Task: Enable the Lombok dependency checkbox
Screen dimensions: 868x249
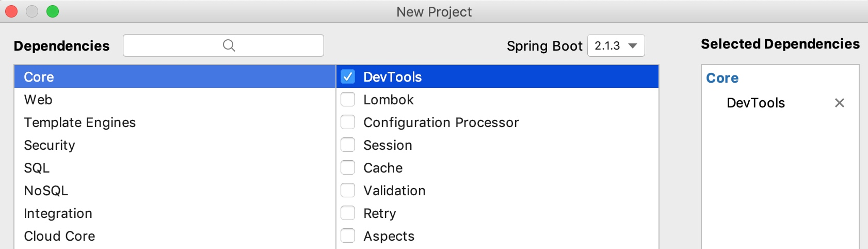Action: (x=348, y=100)
